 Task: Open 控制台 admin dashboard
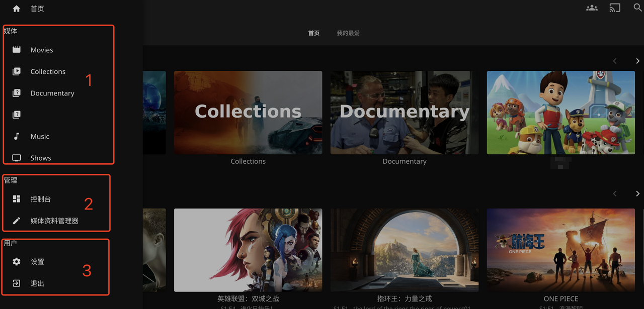[x=41, y=199]
